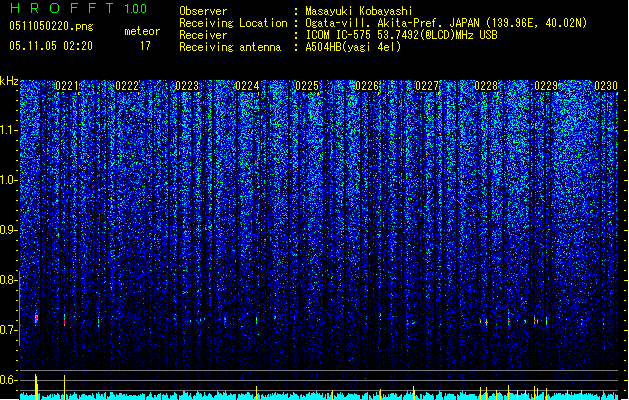Image resolution: width=629 pixels, height=400 pixels.
Task: Select the version number 1.00
Action: [136, 9]
